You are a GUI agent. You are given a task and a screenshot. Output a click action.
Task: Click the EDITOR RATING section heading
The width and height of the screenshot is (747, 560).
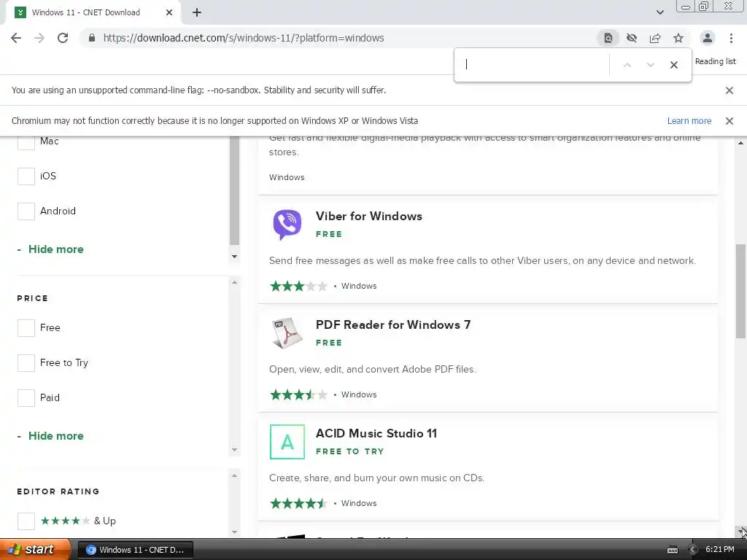click(58, 491)
